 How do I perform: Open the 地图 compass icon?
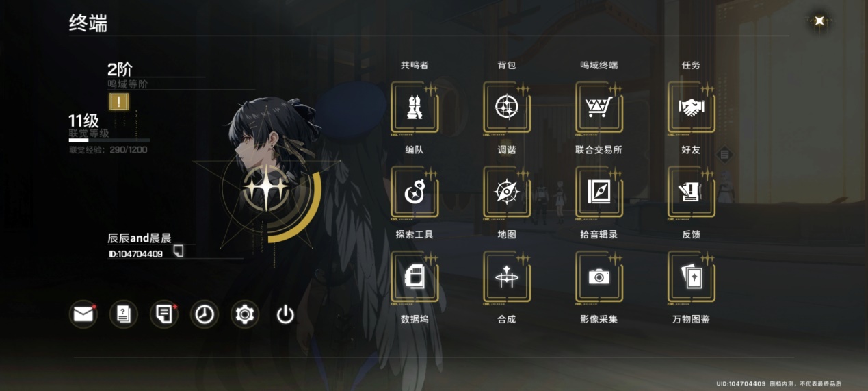click(x=507, y=192)
